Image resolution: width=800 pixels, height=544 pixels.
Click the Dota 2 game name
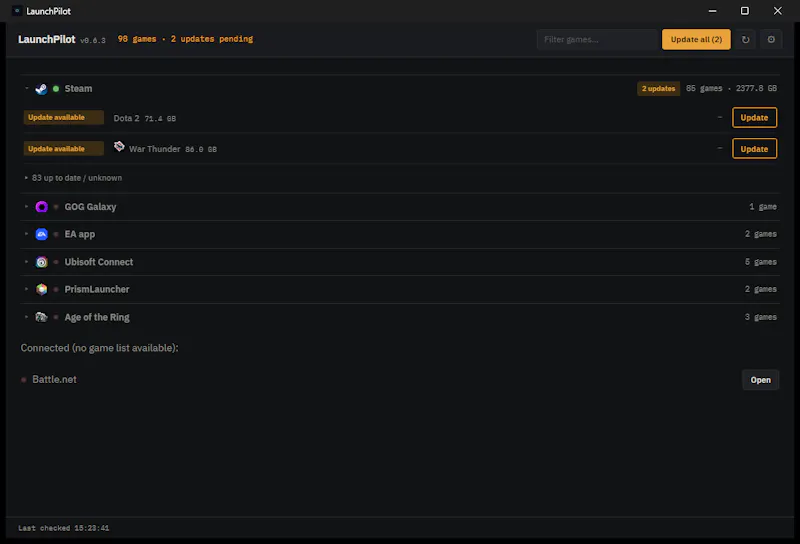[126, 118]
